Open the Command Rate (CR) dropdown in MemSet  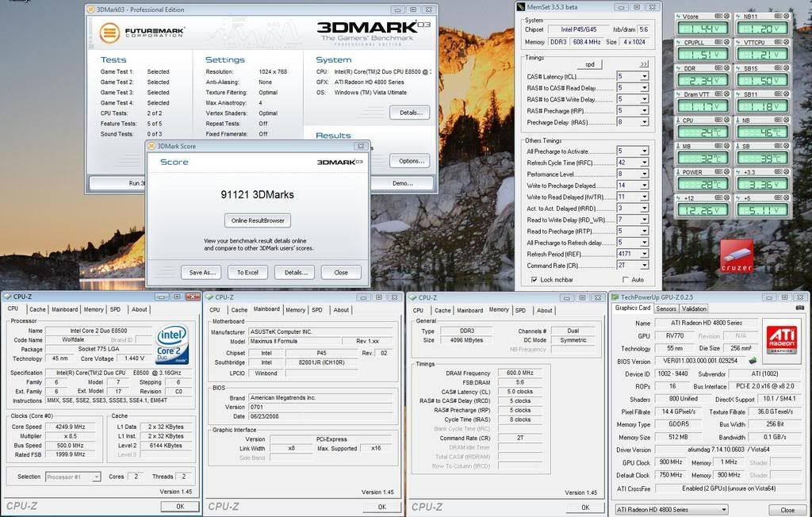[x=644, y=265]
